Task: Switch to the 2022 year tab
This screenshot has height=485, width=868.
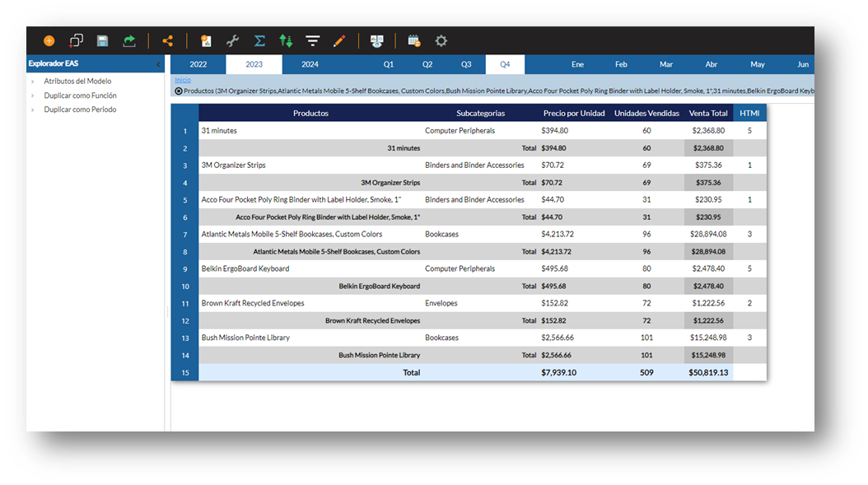Action: (198, 64)
